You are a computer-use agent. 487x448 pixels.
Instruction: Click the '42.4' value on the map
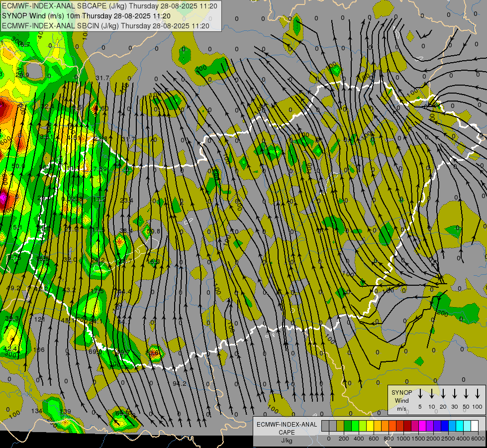pos(9,349)
